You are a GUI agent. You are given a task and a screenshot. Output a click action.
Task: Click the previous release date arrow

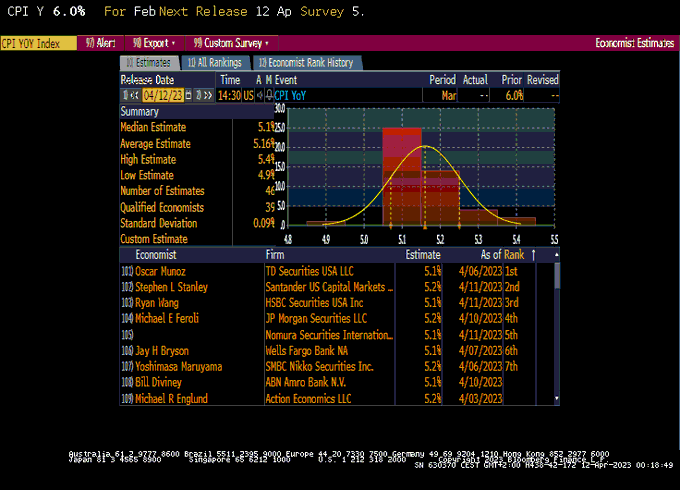[x=135, y=95]
